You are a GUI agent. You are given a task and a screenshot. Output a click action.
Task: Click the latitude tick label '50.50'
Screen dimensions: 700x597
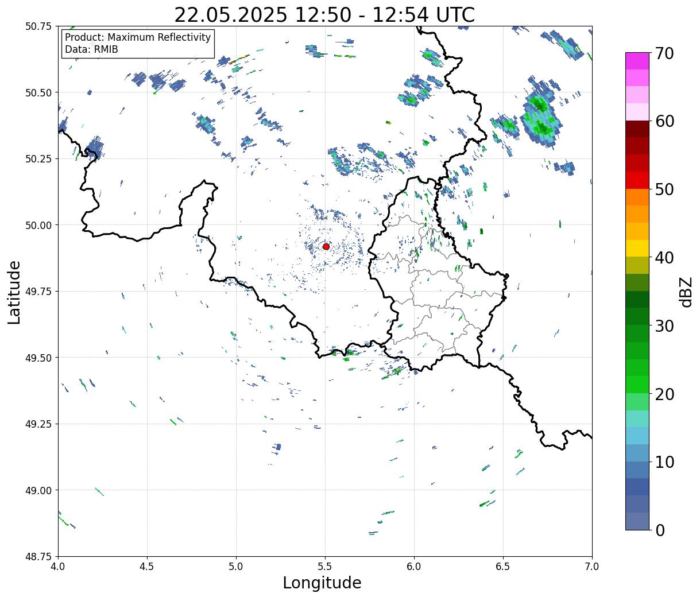click(x=38, y=92)
